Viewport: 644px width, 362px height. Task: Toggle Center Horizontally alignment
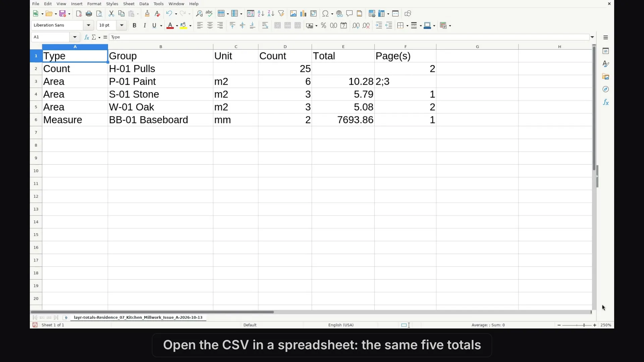pyautogui.click(x=210, y=25)
